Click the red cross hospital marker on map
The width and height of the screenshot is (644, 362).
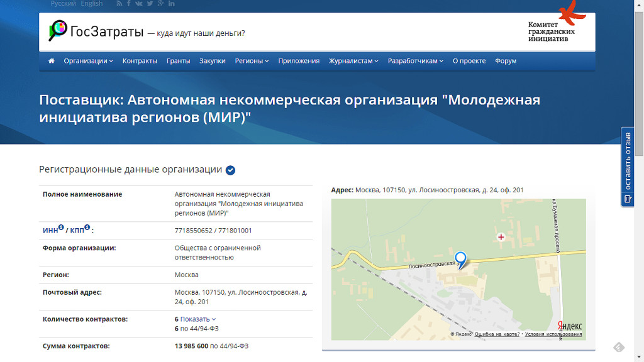coord(501,237)
